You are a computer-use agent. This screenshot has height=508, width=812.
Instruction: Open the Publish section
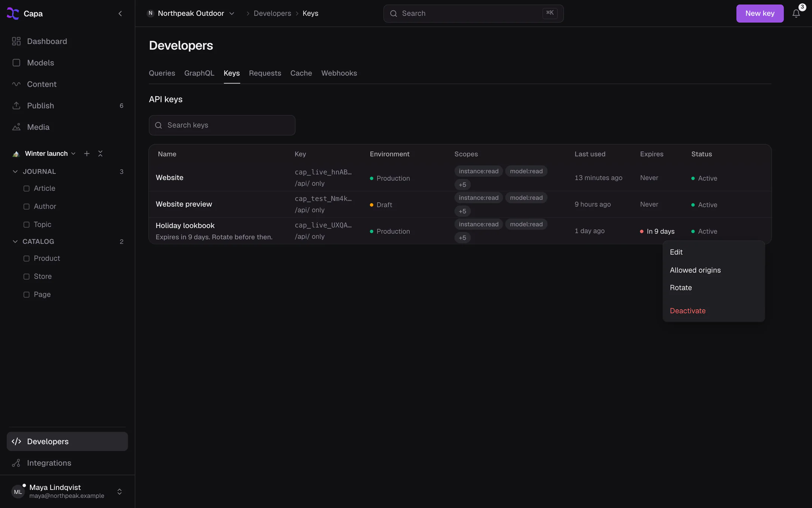68,106
